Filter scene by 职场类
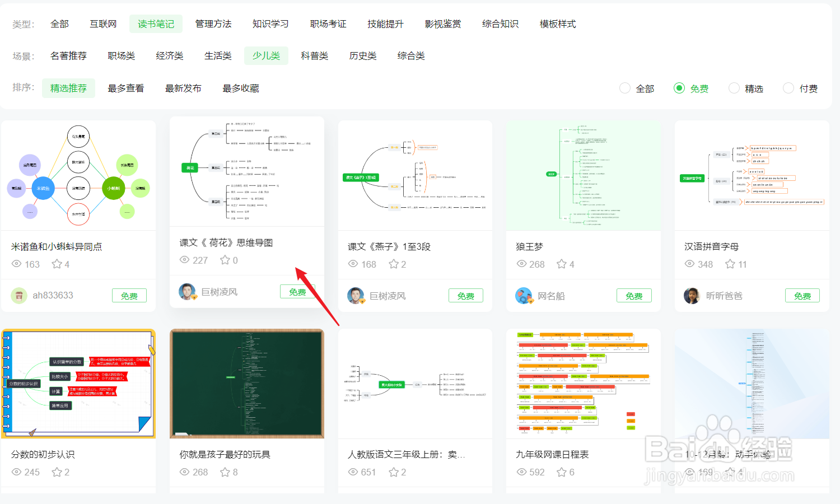 point(122,56)
